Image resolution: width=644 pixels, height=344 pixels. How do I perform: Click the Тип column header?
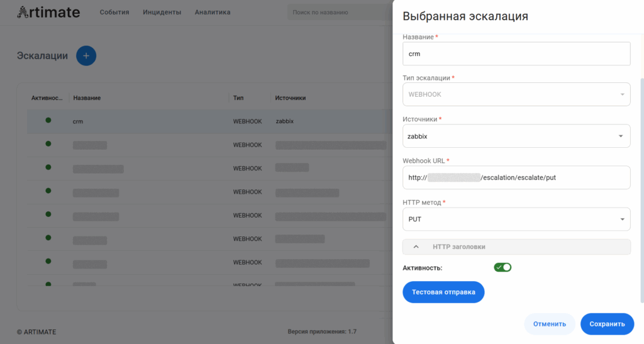click(x=238, y=97)
